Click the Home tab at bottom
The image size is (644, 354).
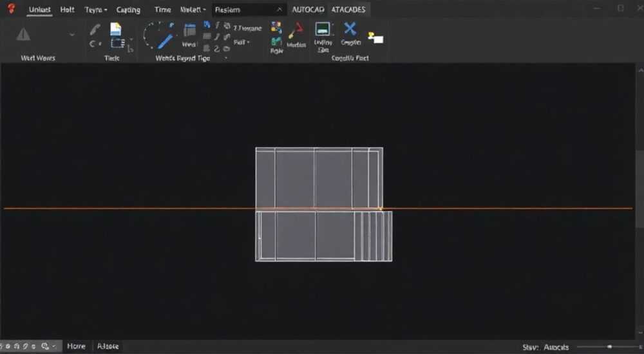pyautogui.click(x=77, y=346)
